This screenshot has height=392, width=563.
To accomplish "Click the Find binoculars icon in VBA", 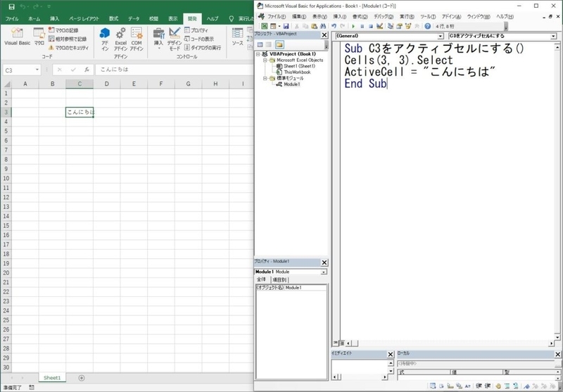I will coord(323,26).
